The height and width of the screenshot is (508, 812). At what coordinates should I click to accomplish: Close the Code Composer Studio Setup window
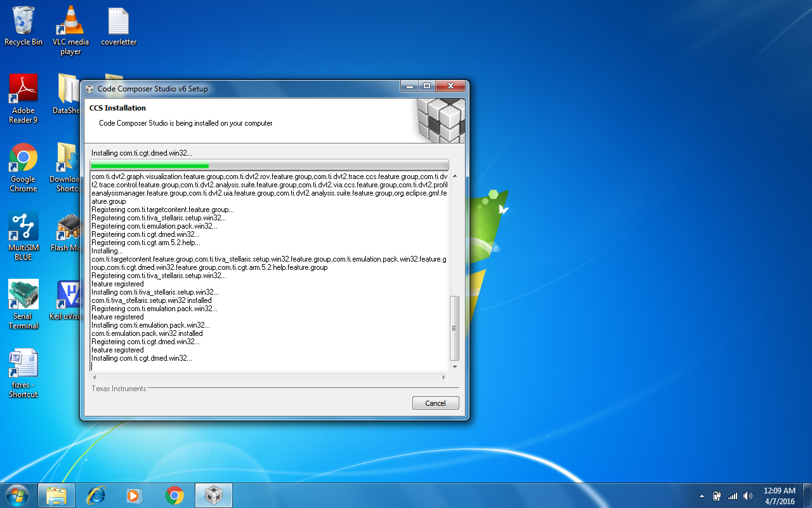[451, 86]
